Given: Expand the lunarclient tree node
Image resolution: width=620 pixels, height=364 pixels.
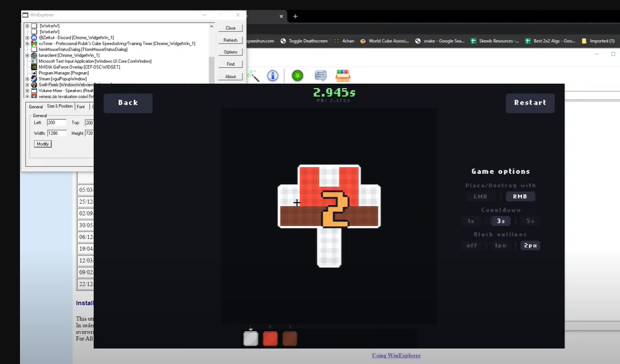Looking at the screenshot, I should (27, 55).
